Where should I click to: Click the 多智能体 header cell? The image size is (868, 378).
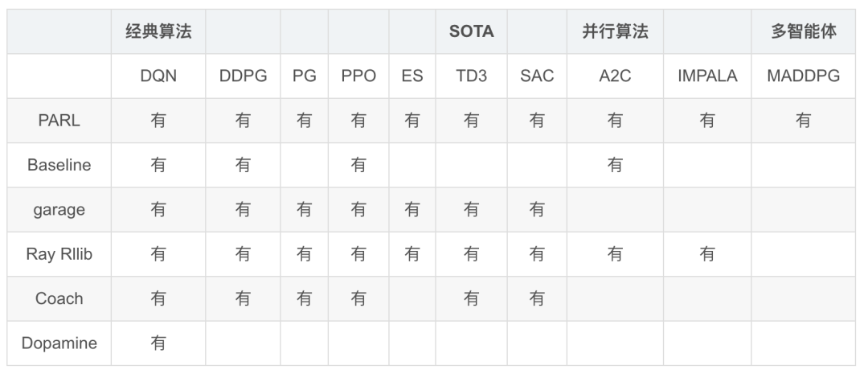tap(803, 31)
